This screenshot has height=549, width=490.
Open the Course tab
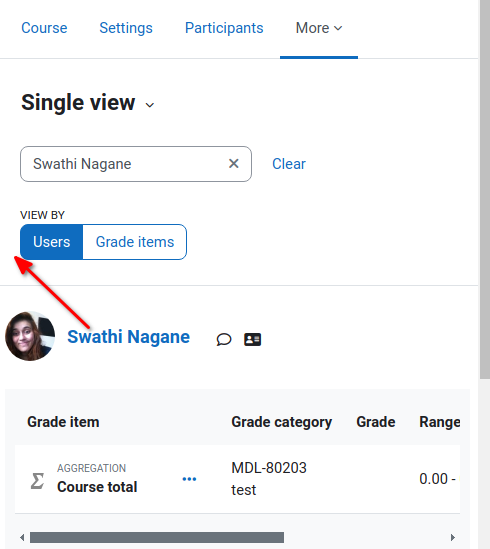pyautogui.click(x=44, y=28)
